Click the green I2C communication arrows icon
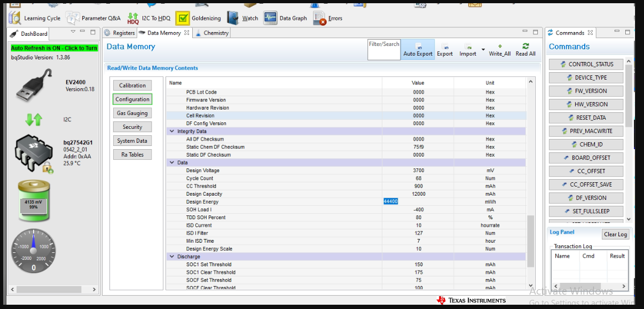The width and height of the screenshot is (644, 309). (34, 119)
